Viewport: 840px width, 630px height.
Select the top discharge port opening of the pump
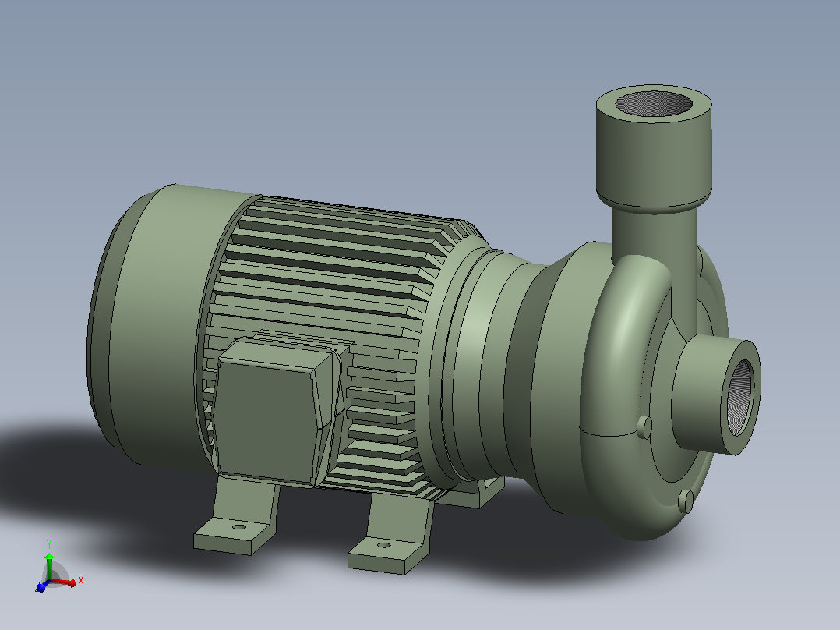[x=654, y=103]
